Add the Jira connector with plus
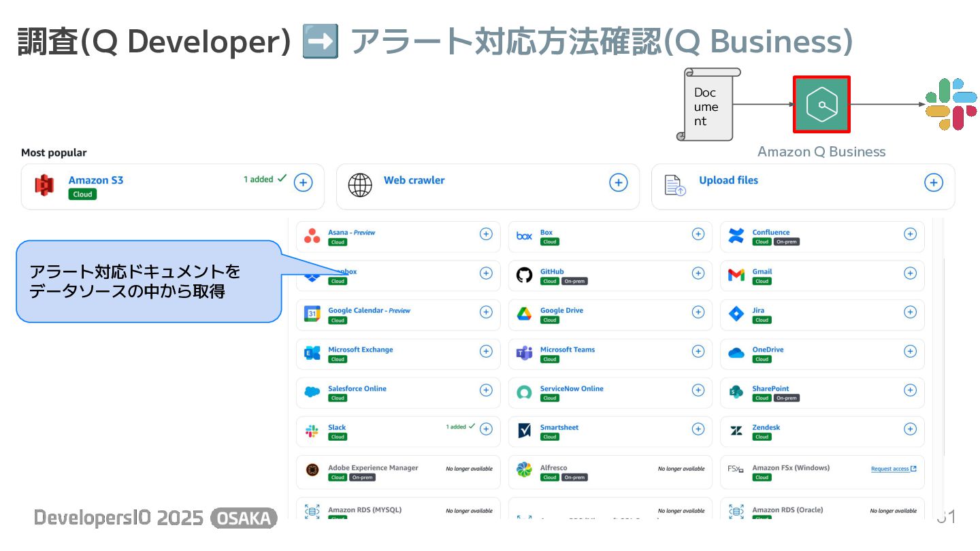The width and height of the screenshot is (980, 551). click(x=910, y=312)
